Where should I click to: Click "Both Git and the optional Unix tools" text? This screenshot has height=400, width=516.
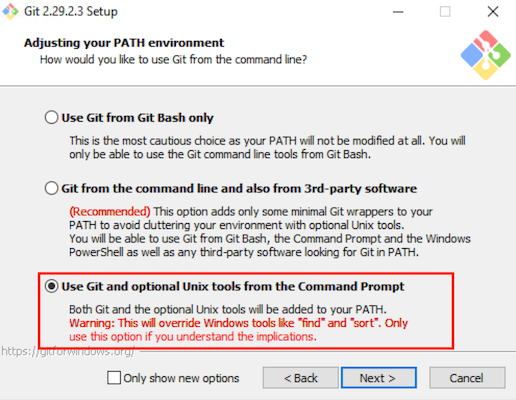(228, 309)
